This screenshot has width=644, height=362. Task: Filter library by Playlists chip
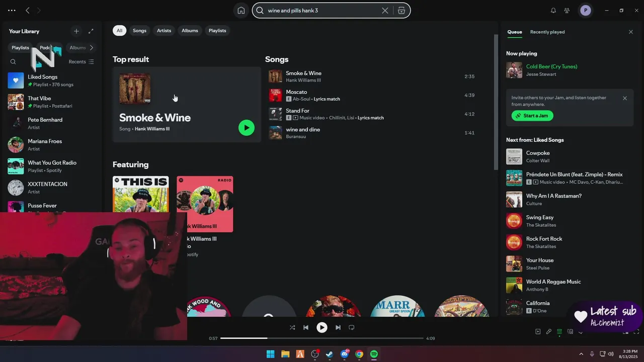[20, 48]
